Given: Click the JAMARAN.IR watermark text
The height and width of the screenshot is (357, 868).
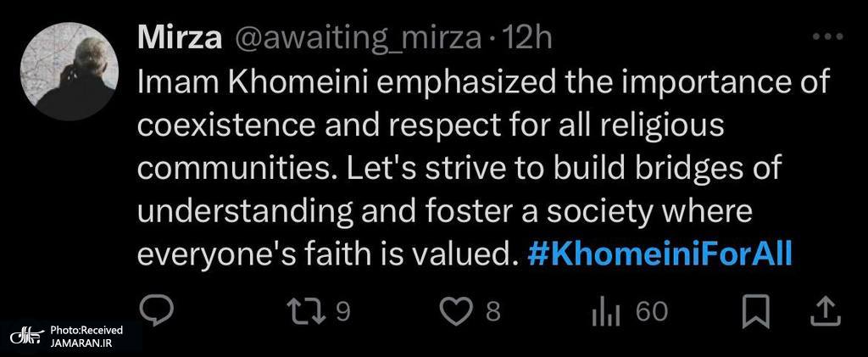Looking at the screenshot, I should (x=83, y=342).
